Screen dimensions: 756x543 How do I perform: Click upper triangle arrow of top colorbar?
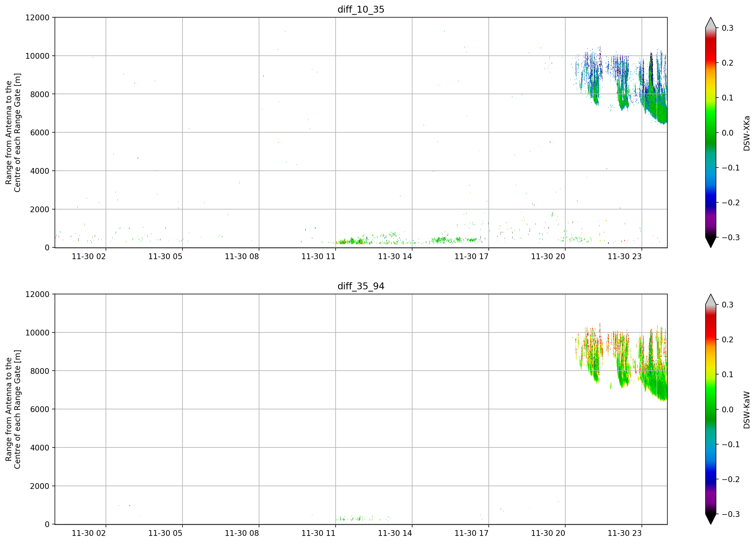point(711,23)
